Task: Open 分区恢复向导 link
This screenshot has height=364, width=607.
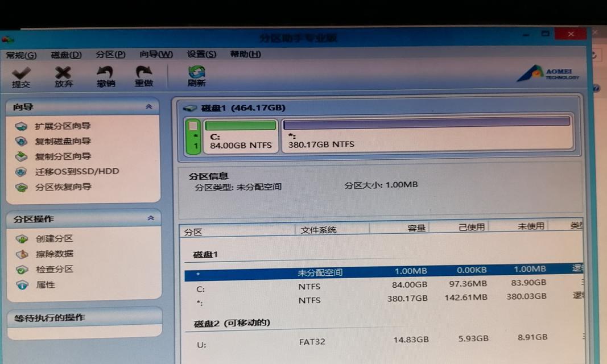Action: point(63,187)
